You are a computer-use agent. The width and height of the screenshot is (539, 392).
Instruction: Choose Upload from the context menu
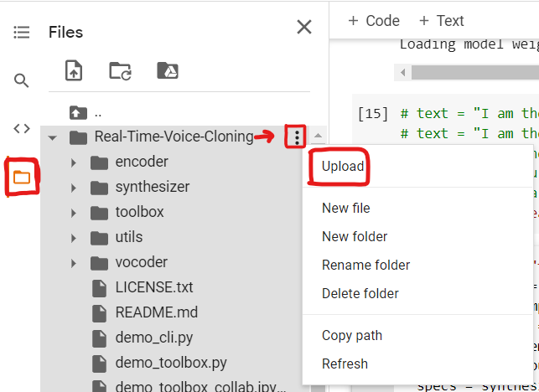coord(343,167)
